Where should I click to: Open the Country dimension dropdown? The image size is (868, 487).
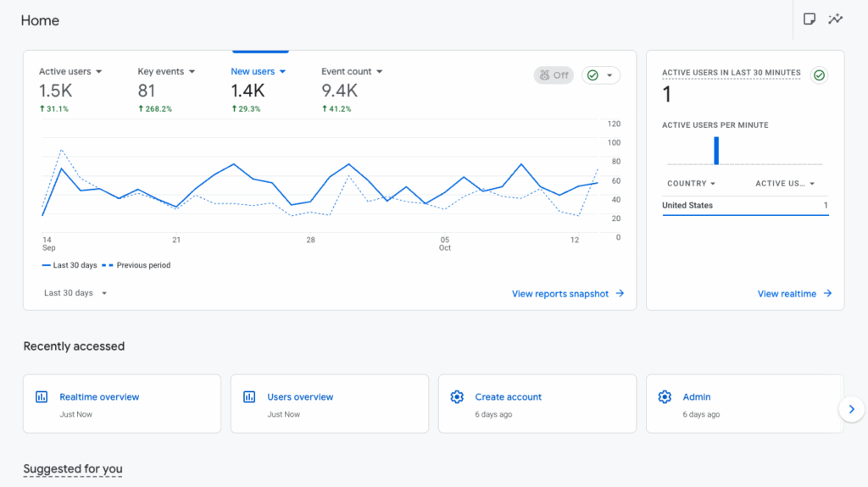click(x=691, y=184)
